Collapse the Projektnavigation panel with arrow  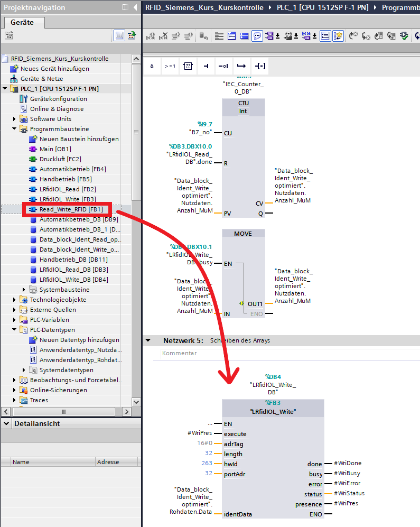(135, 7)
